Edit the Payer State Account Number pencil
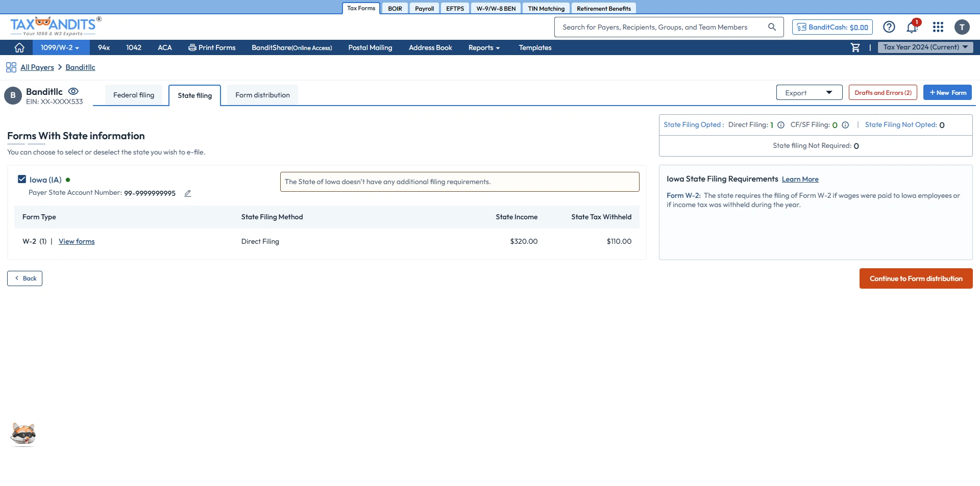 (188, 193)
